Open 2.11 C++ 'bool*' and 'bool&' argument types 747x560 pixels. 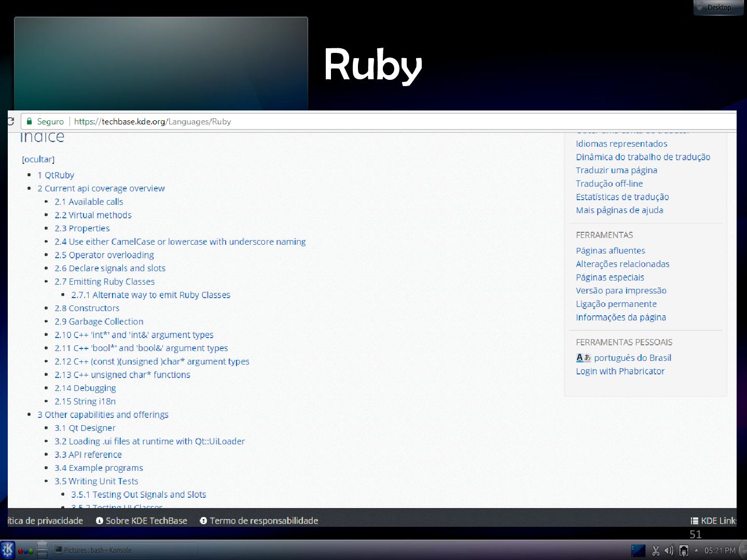click(141, 348)
